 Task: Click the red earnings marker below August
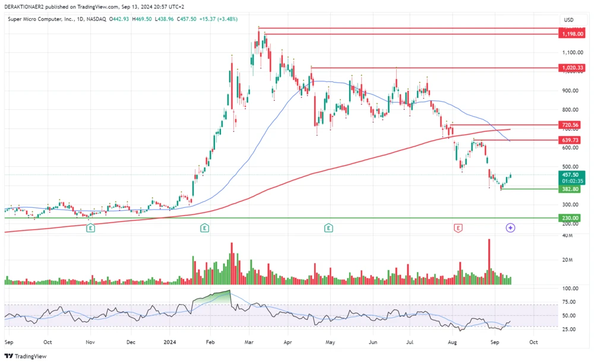(x=457, y=227)
